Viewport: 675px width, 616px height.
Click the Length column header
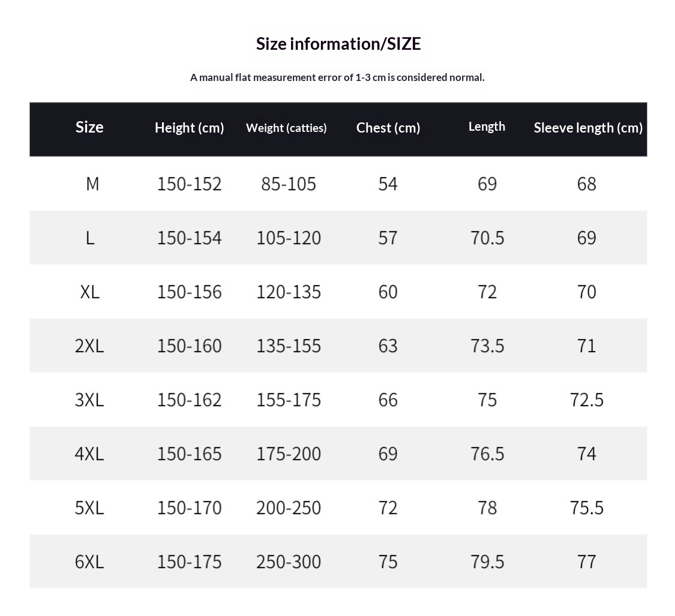pyautogui.click(x=487, y=127)
